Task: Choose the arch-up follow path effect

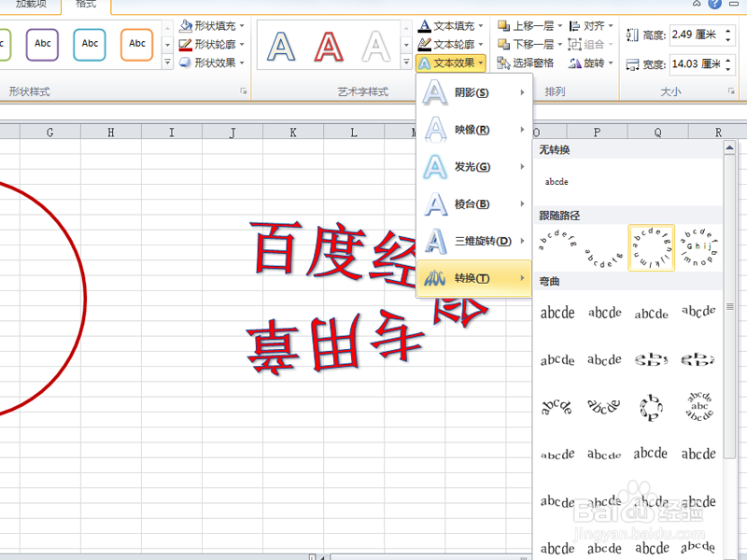Action: click(x=557, y=248)
